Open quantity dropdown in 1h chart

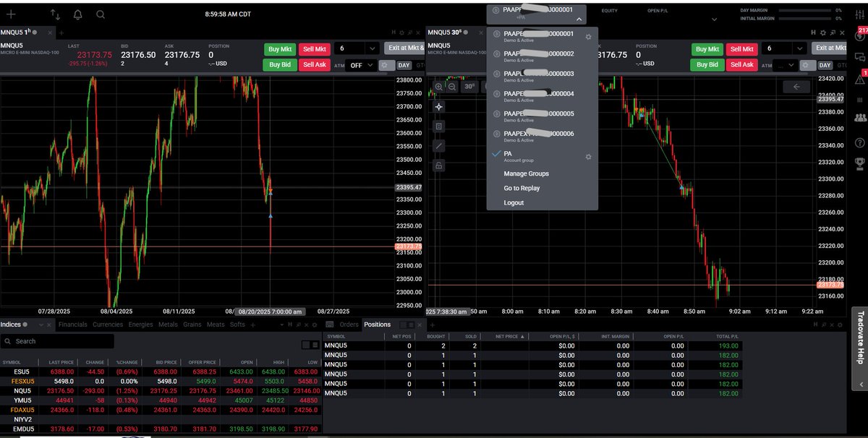(x=372, y=48)
